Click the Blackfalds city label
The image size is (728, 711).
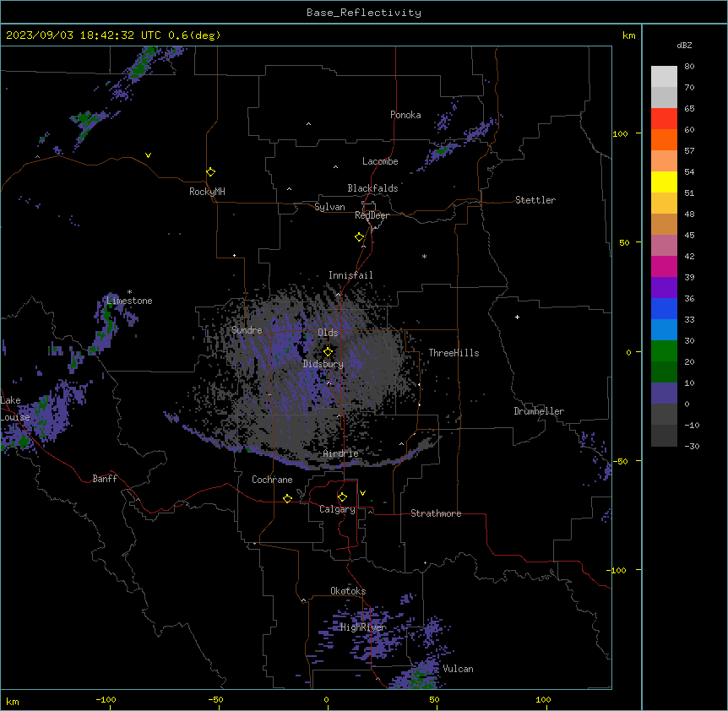click(x=372, y=188)
